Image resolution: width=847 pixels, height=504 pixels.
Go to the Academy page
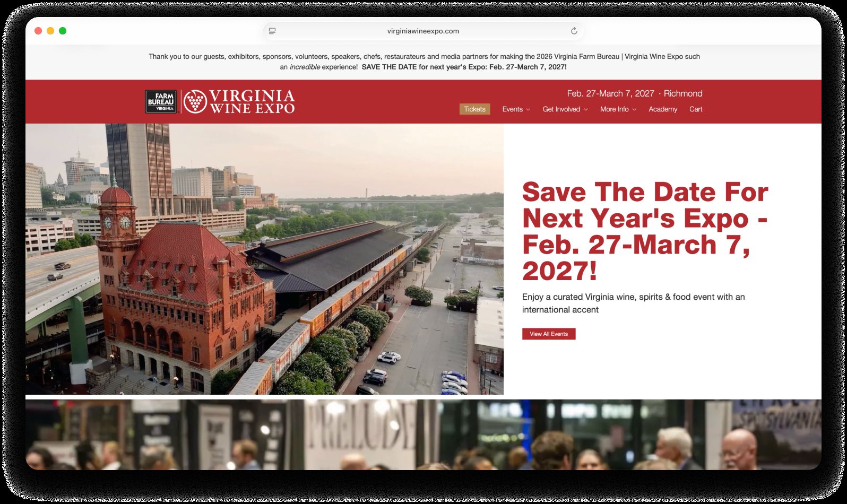click(662, 109)
